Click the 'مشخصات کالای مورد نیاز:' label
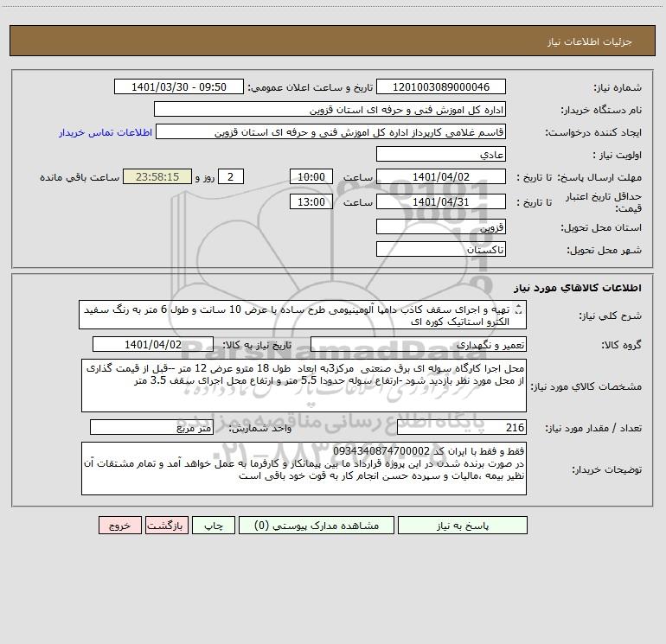Viewport: 666px width, 644px height. (586, 386)
